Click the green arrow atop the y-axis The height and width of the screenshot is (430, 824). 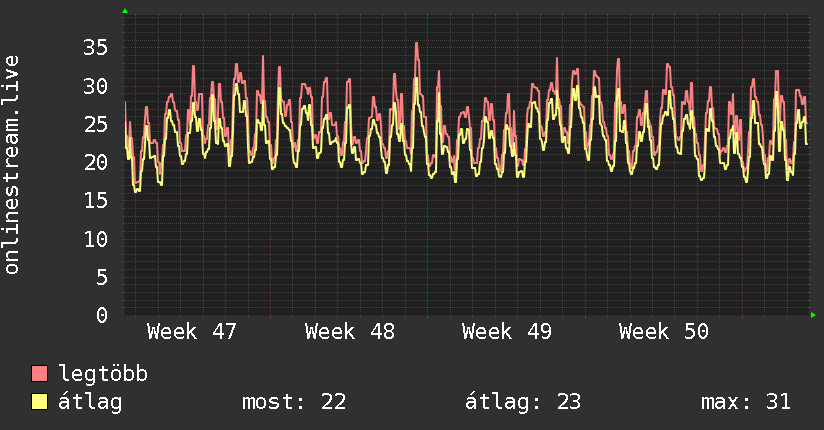(125, 11)
